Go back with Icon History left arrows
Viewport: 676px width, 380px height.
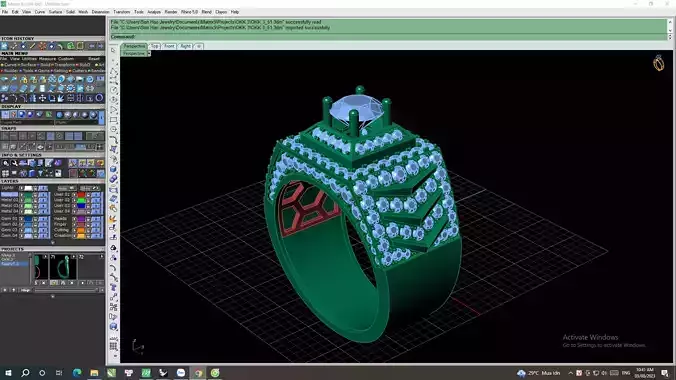tap(91, 46)
